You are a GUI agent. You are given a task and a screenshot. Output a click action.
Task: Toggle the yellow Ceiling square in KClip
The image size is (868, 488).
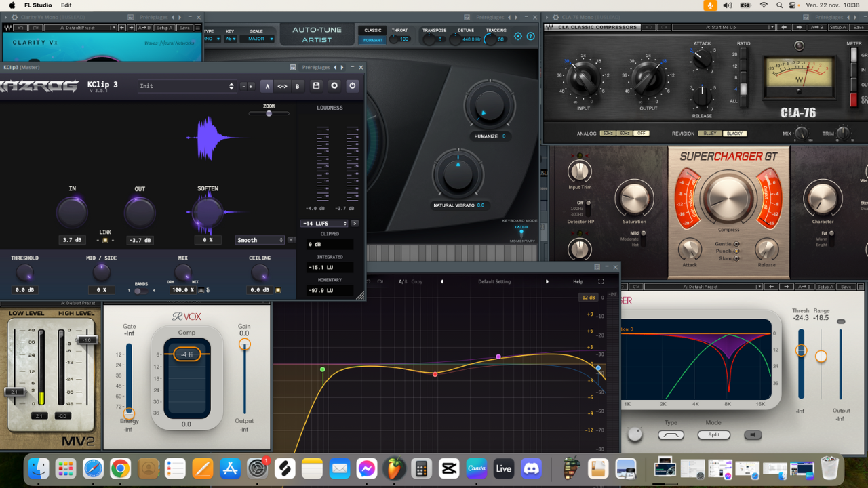(x=277, y=290)
